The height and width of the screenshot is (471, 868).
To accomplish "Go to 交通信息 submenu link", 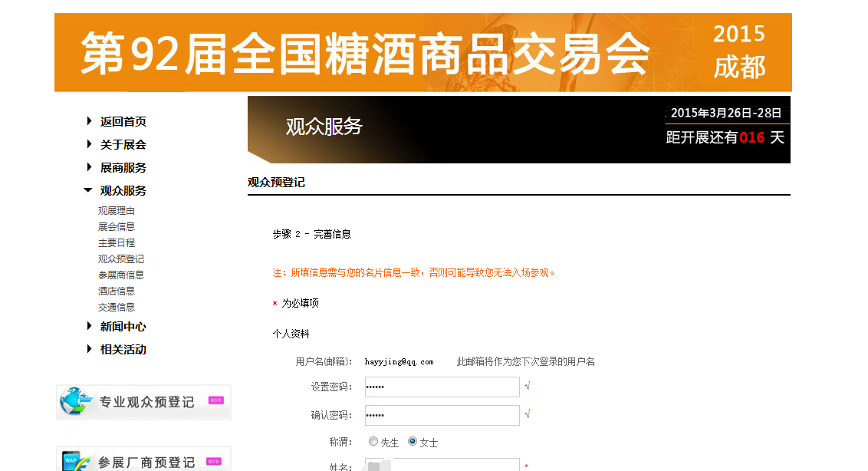I will pyautogui.click(x=117, y=307).
